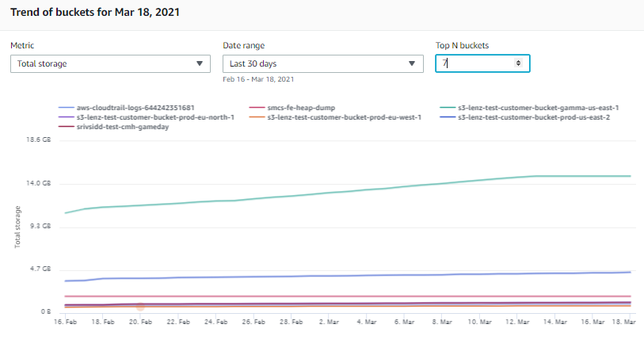Click the 16. Feb x-axis label
This screenshot has width=644, height=340.
tap(64, 323)
